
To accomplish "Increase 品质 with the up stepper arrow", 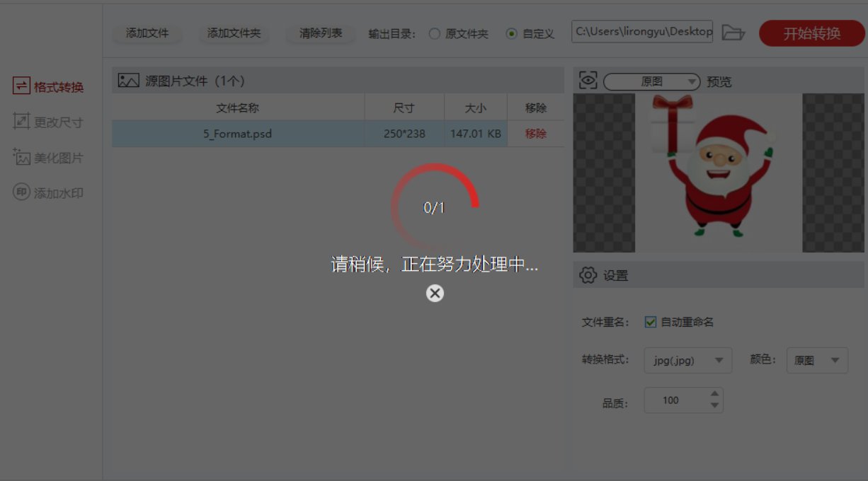I will coord(714,395).
